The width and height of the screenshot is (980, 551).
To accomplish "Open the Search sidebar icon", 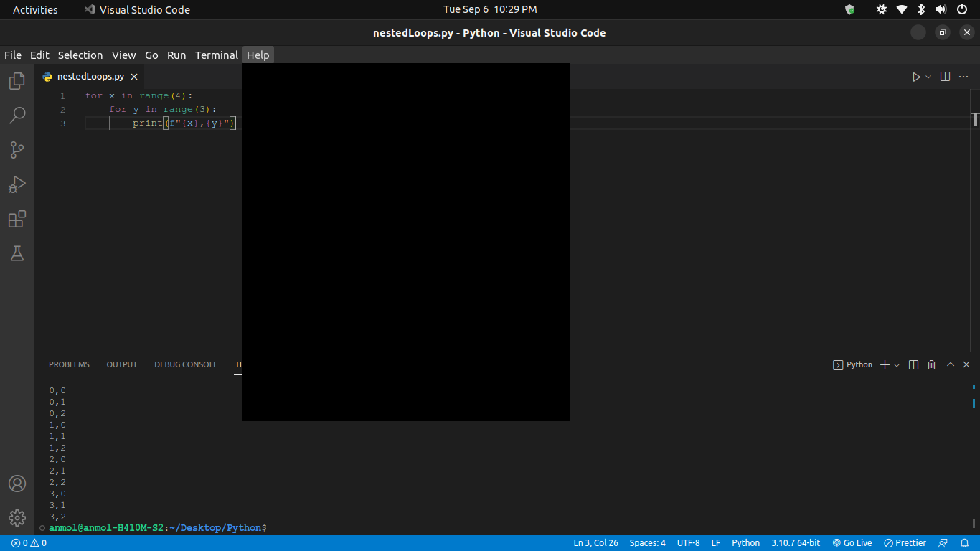I will [16, 115].
